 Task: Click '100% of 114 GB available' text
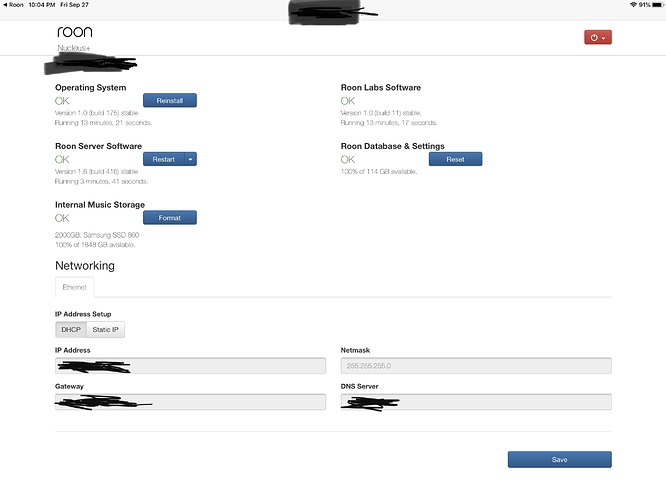pyautogui.click(x=379, y=172)
